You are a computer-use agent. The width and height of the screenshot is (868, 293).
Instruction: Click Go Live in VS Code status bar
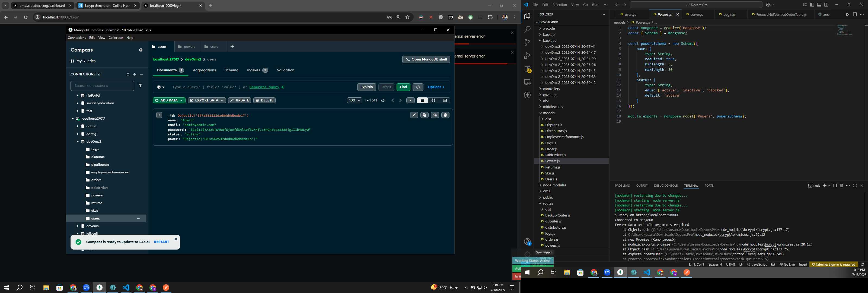click(x=787, y=265)
